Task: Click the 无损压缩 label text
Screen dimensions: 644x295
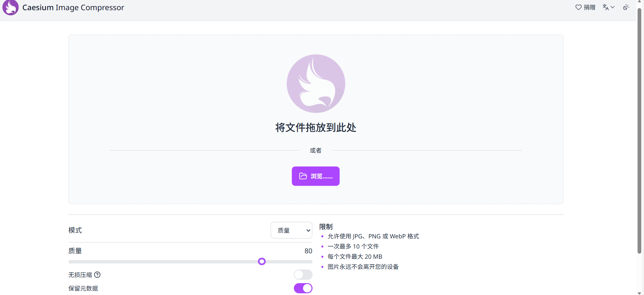Action: click(80, 275)
